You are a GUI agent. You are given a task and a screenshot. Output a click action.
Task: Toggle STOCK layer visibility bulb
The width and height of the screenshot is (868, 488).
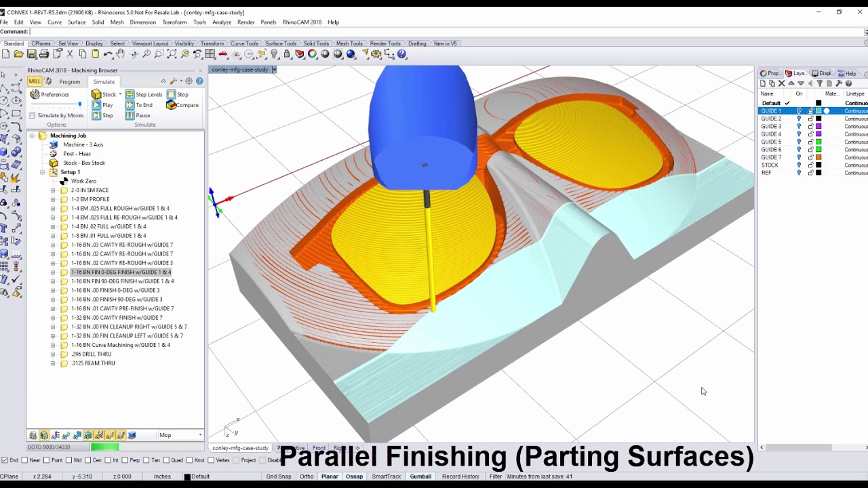[799, 165]
